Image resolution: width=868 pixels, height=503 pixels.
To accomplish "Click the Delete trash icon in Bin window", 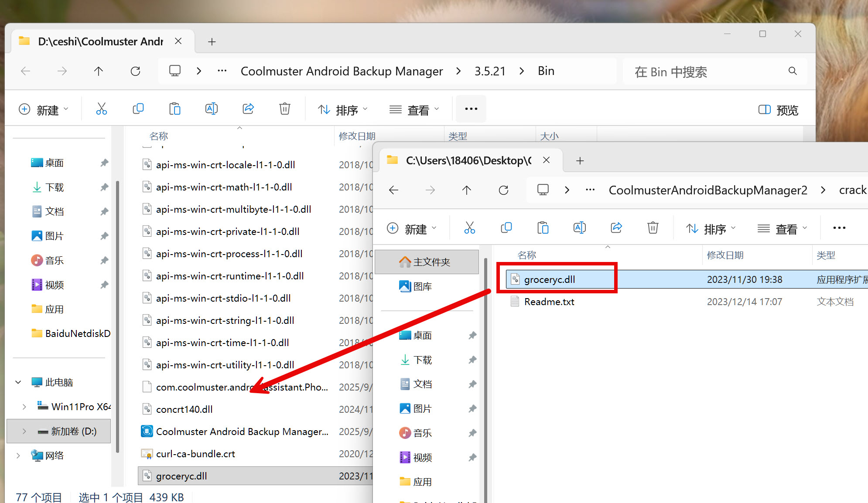I will [x=284, y=109].
